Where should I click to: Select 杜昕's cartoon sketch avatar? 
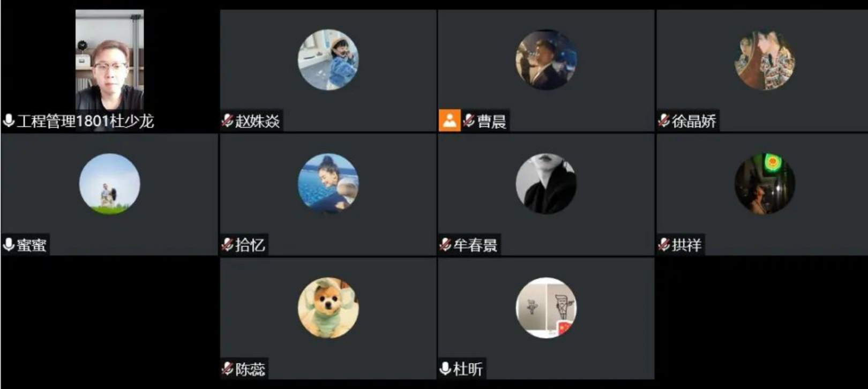(x=546, y=308)
